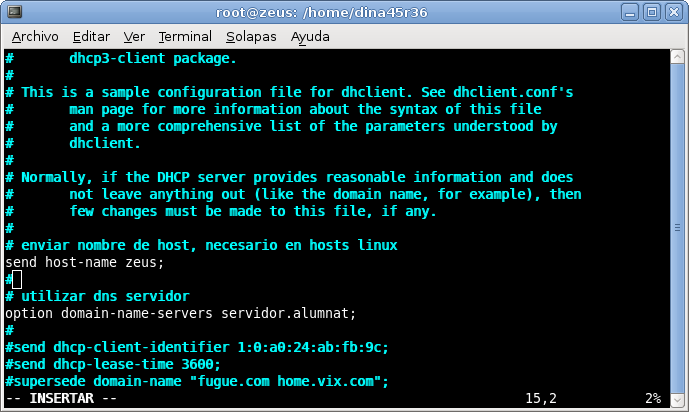Click on '# utilizar dns servidor' comment
The image size is (689, 412).
pos(97,296)
